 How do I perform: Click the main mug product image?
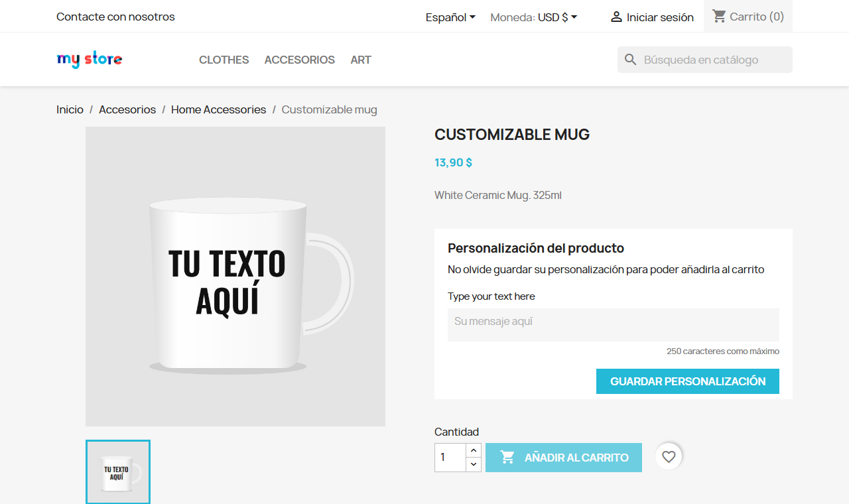[x=235, y=277]
